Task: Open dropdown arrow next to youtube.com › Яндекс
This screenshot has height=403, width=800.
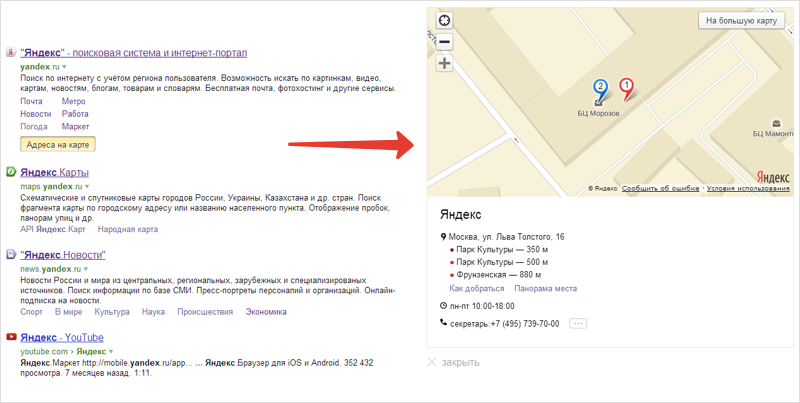Action: tap(111, 352)
